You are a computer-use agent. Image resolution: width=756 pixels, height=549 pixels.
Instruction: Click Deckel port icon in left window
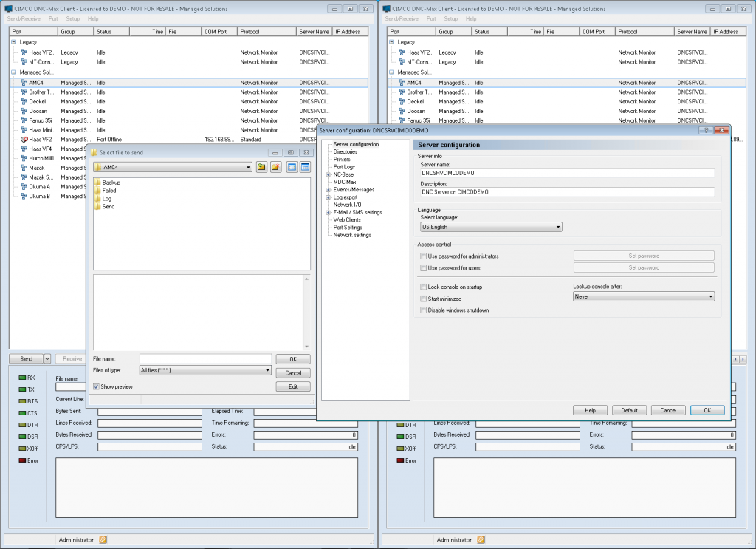pos(24,101)
